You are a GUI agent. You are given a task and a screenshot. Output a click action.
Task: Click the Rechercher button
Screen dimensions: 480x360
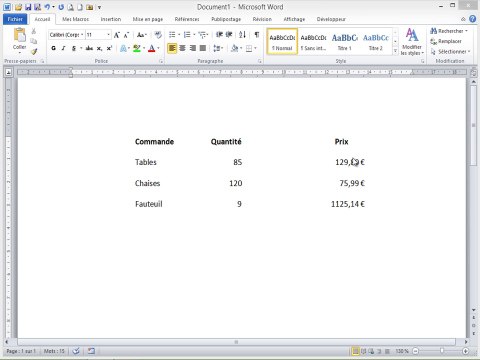(449, 31)
